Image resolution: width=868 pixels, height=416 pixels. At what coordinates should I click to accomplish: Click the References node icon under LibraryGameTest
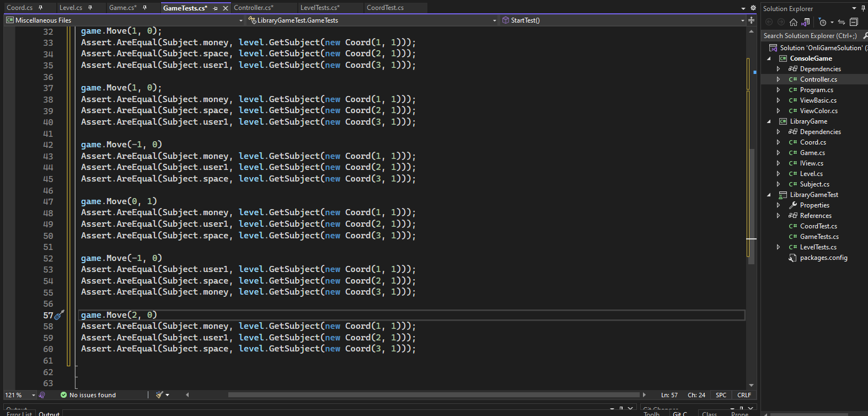(793, 216)
